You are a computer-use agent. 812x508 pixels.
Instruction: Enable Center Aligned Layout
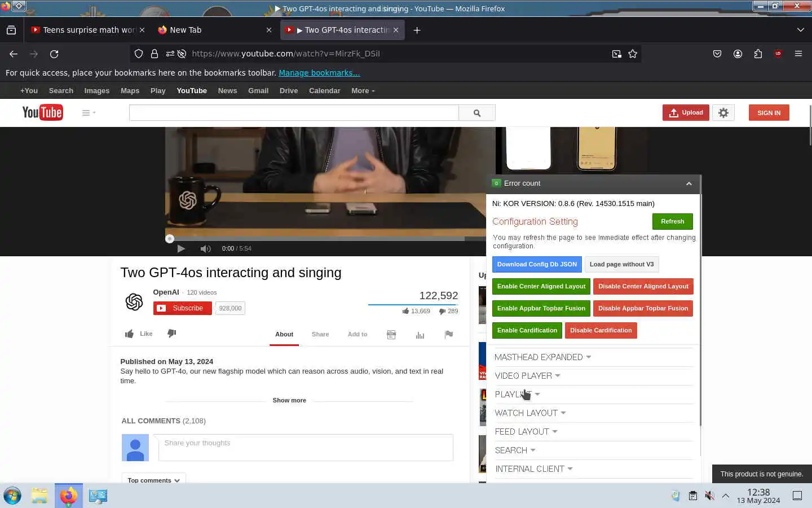(x=541, y=286)
